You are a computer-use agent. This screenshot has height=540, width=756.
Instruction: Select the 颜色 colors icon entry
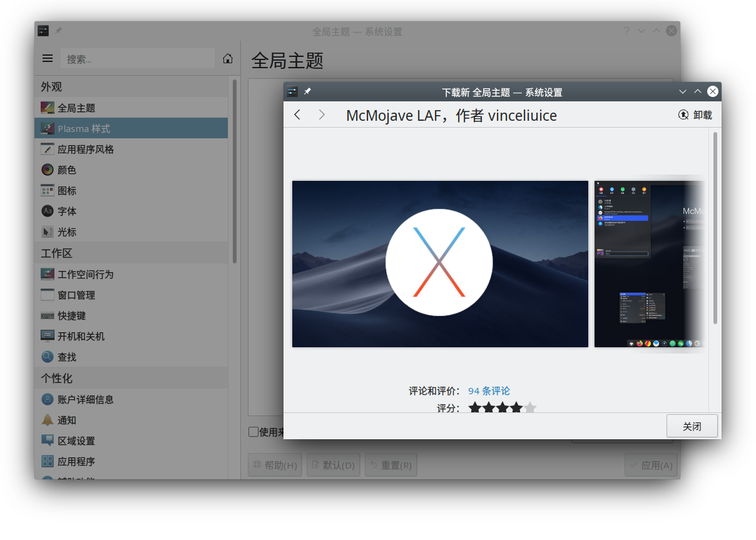click(x=131, y=170)
